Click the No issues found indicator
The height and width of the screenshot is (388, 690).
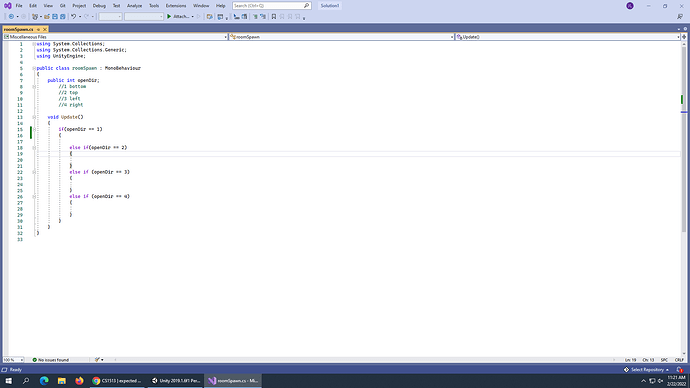[51, 360]
